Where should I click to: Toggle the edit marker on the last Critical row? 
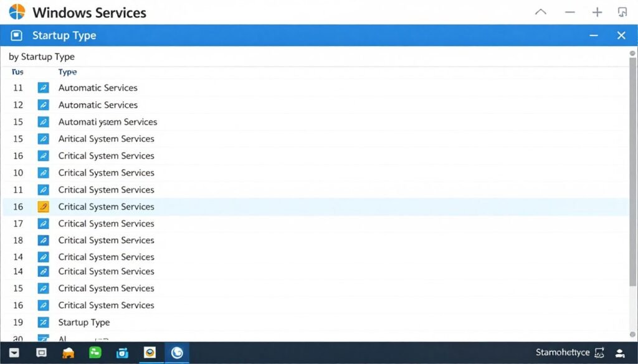tap(43, 305)
